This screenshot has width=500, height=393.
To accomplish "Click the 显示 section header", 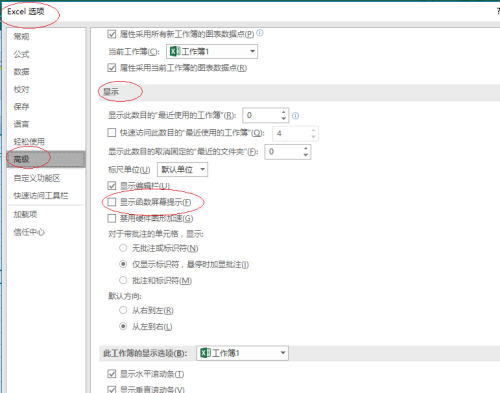I will pos(111,92).
